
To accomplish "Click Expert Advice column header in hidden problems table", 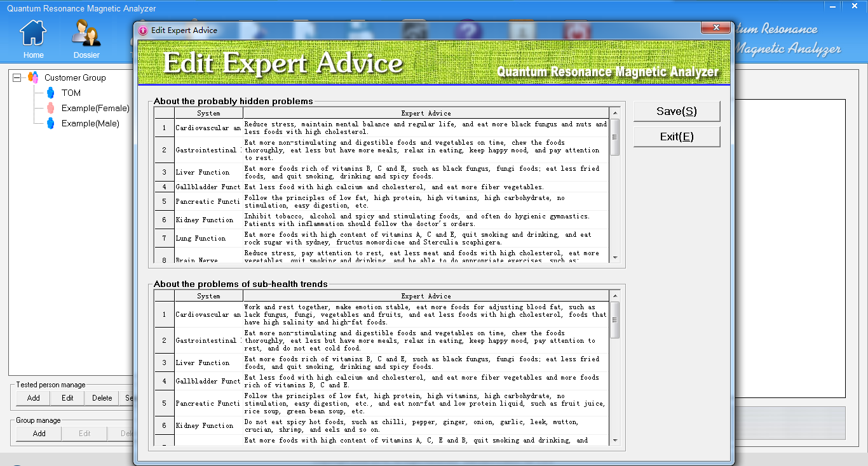I will [426, 113].
